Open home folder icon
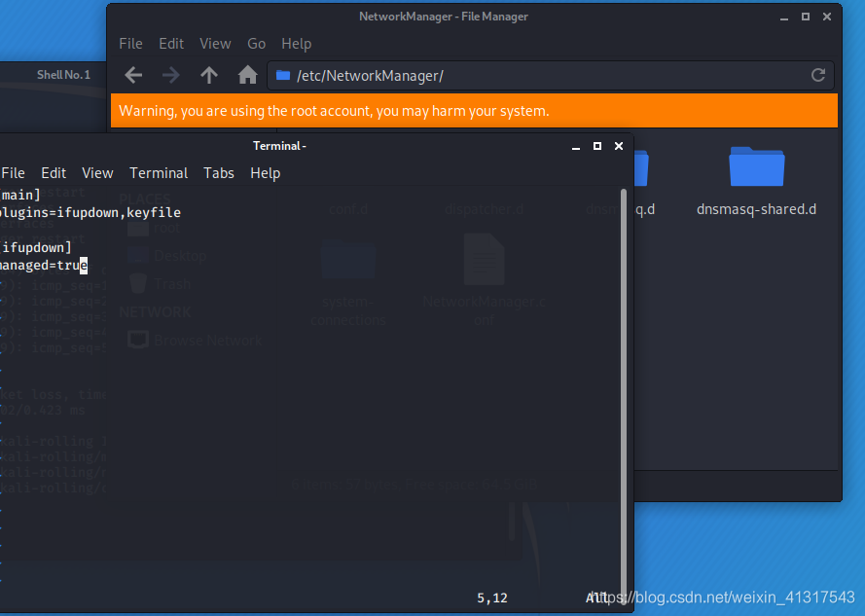Viewport: 865px width, 616px height. click(248, 75)
